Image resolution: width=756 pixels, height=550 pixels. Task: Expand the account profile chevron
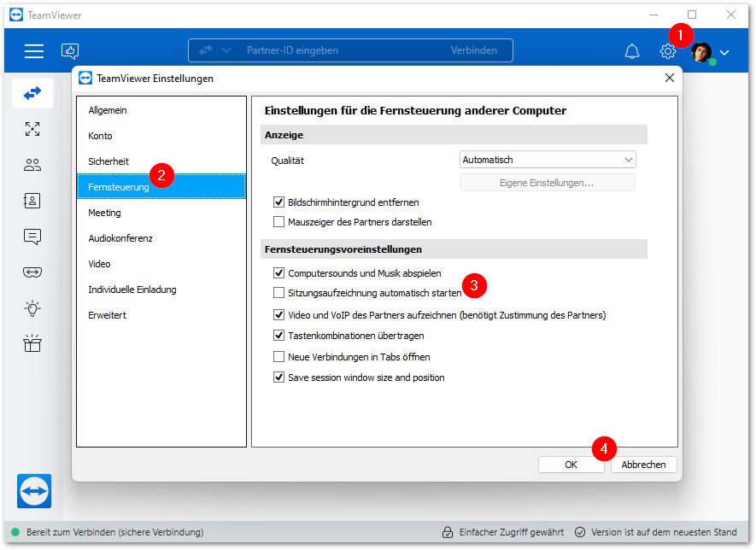724,52
